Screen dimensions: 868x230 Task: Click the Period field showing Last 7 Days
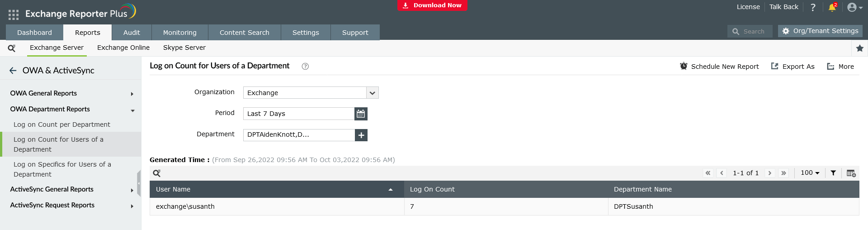pyautogui.click(x=299, y=114)
